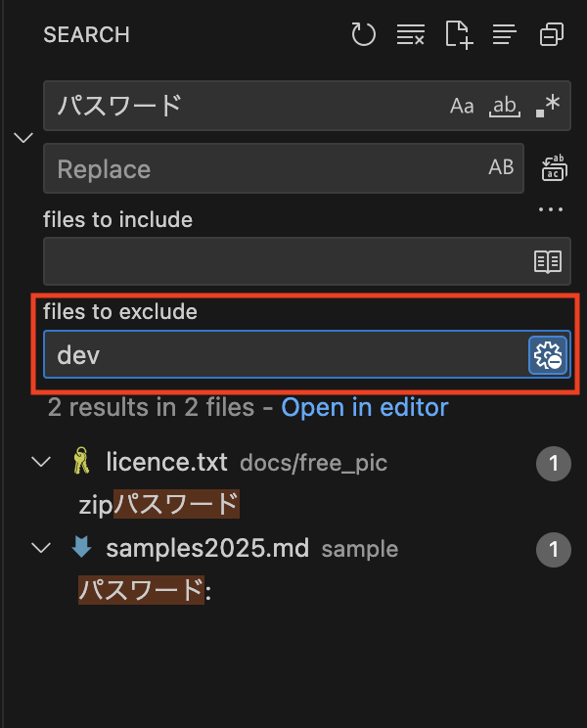Toggle search only in open editors
587x728 pixels.
click(548, 261)
